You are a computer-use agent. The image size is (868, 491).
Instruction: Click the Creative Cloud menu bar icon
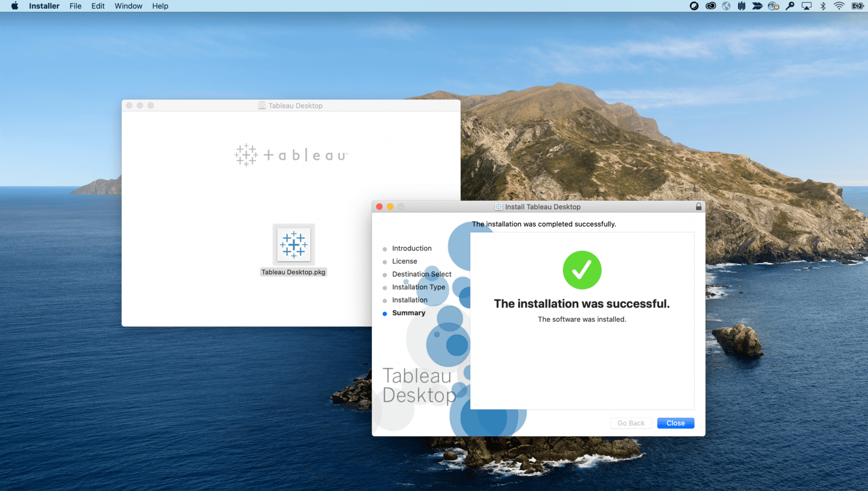[x=710, y=6]
